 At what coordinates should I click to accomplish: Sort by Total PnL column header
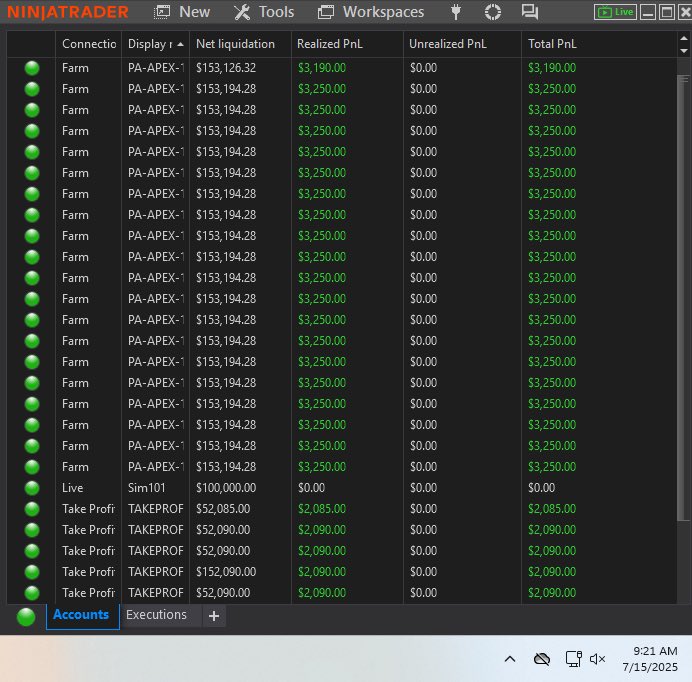[599, 44]
